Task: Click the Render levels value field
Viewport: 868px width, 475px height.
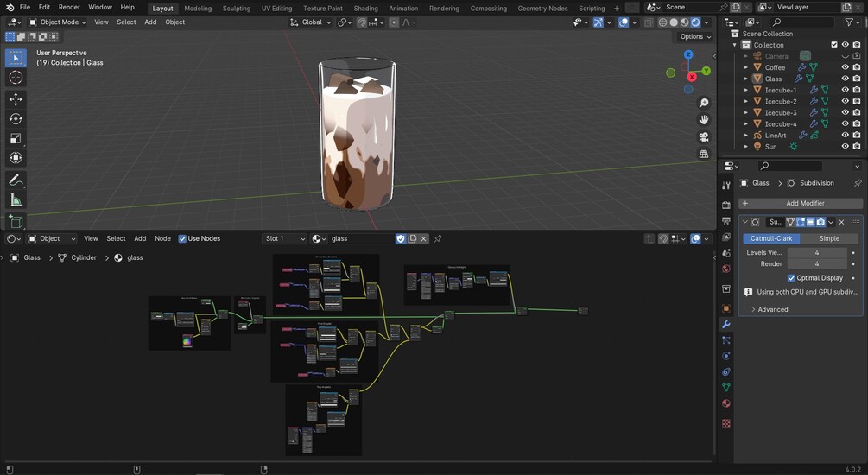Action: [x=816, y=264]
